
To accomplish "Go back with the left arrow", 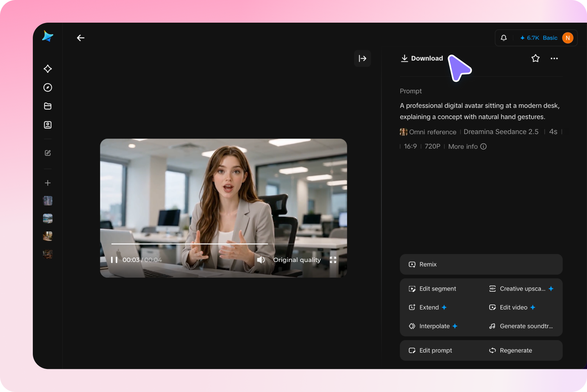I will [x=81, y=38].
